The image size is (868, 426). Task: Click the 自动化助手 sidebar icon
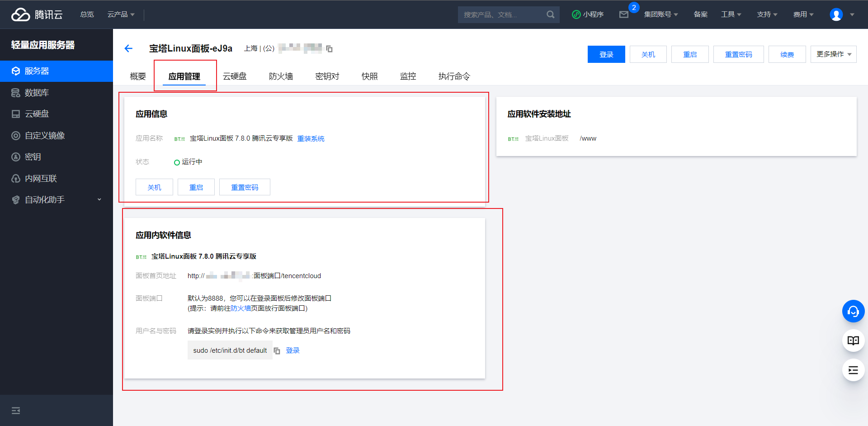click(16, 200)
